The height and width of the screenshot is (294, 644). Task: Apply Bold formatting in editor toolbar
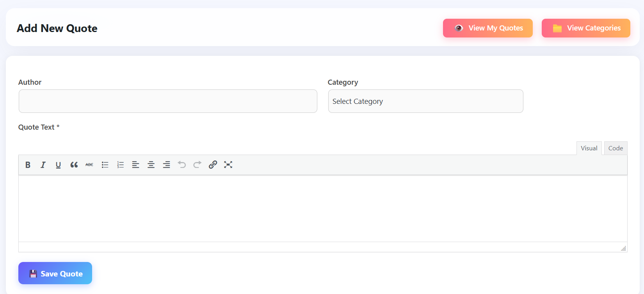coord(28,165)
